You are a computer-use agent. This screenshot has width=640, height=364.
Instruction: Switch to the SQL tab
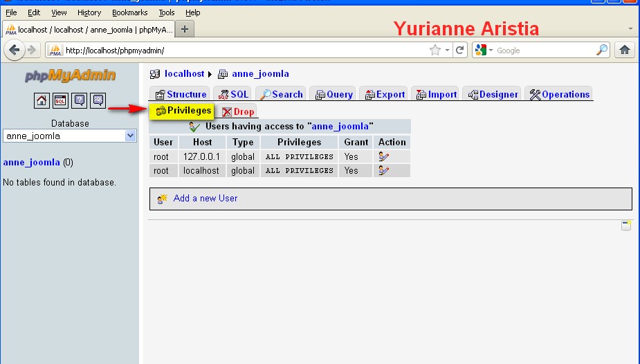232,94
